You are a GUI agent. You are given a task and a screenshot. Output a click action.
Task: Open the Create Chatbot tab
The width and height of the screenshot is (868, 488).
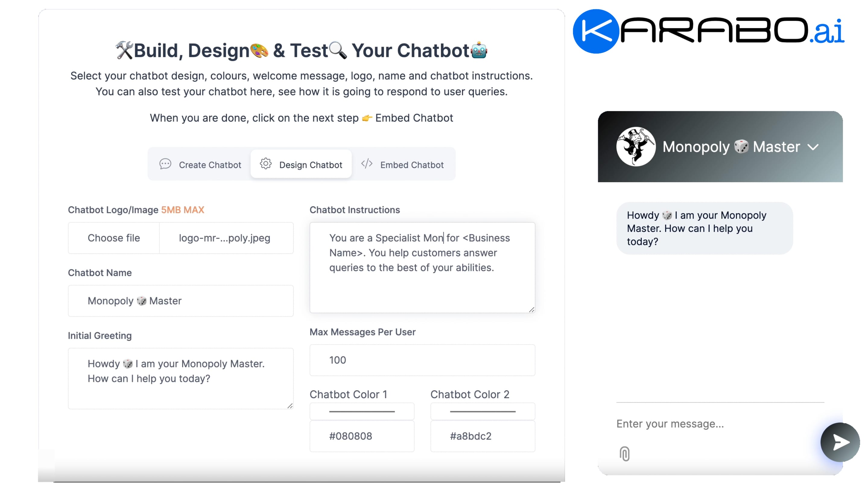tap(200, 164)
